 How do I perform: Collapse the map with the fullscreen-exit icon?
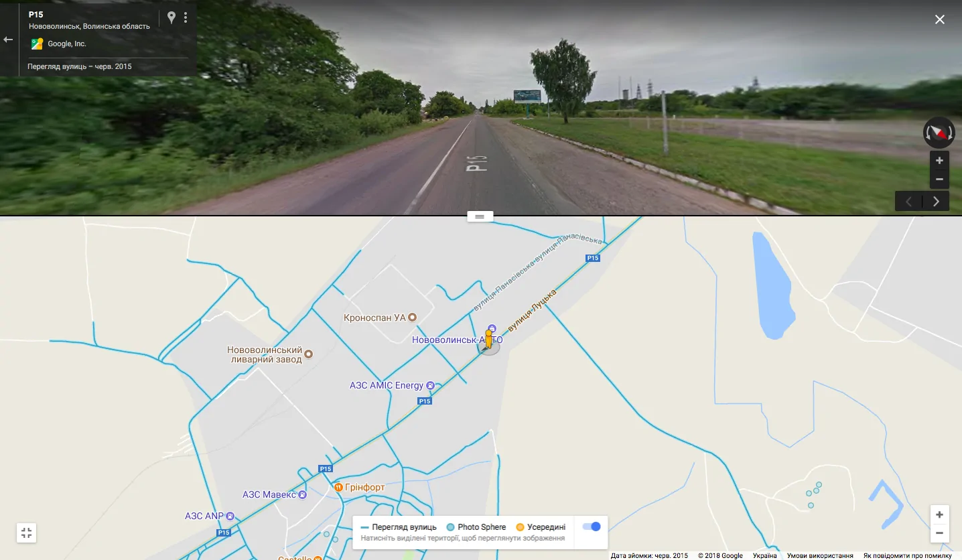click(x=26, y=533)
